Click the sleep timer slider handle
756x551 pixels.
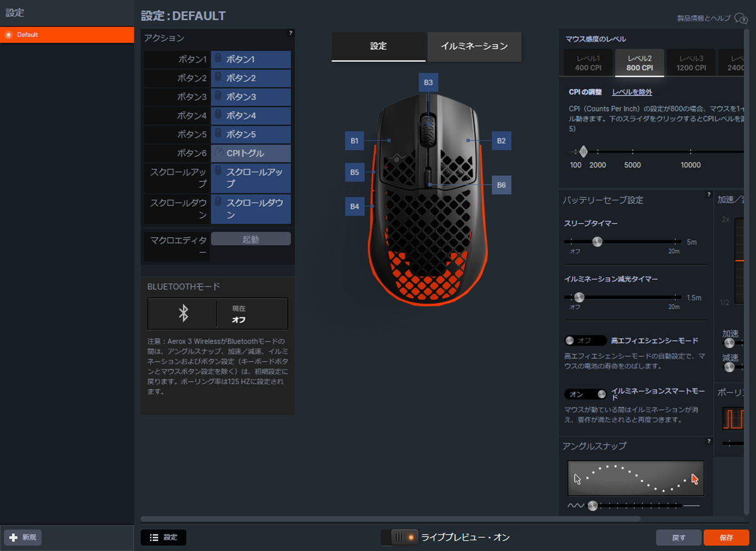[597, 241]
